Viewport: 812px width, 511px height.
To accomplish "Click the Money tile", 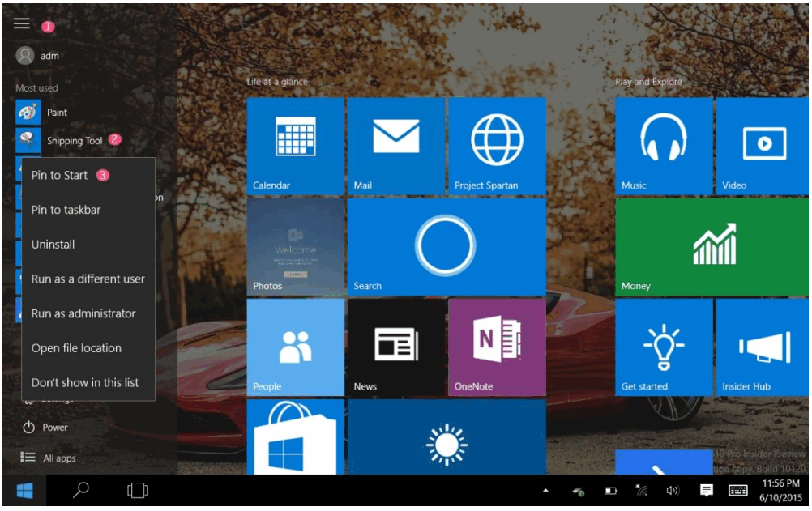I will (713, 246).
